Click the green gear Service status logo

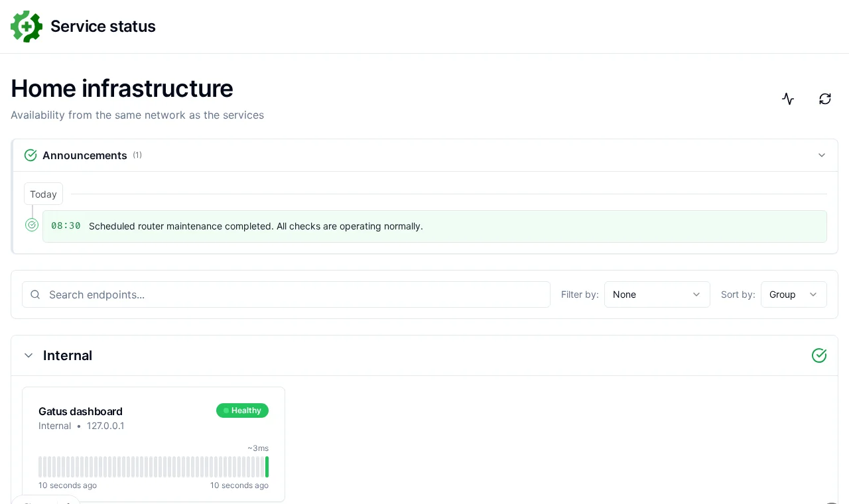pos(27,27)
